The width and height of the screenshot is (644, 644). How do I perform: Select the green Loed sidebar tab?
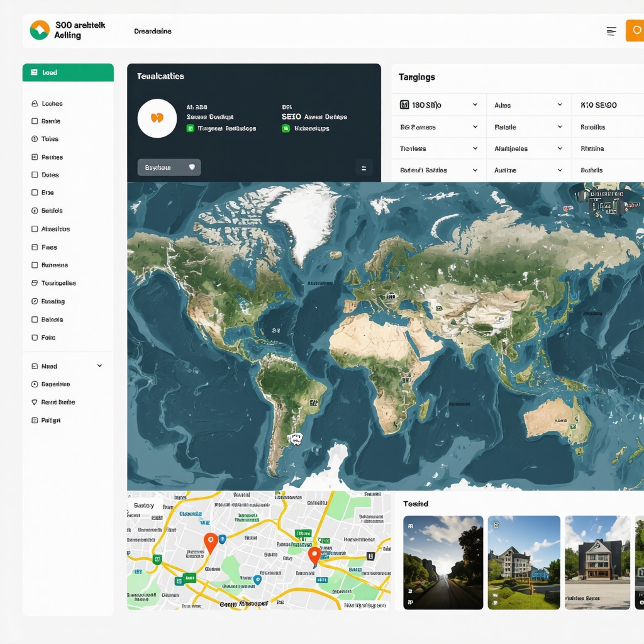(68, 72)
